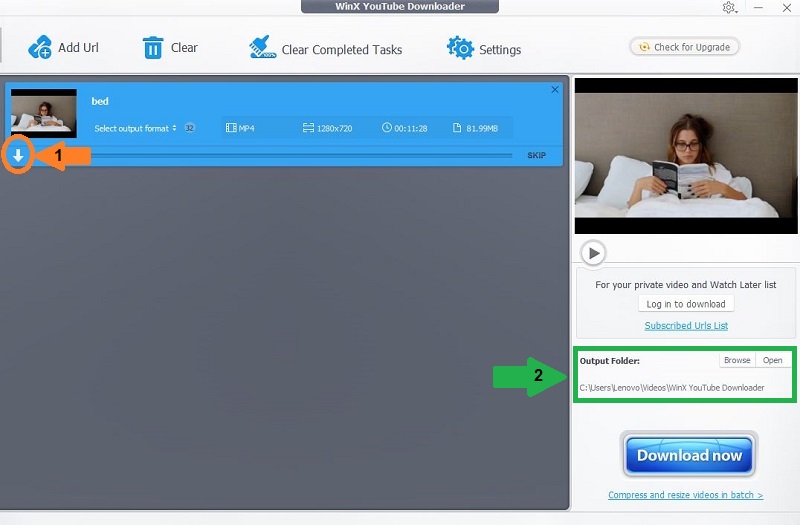
Task: Follow Compress and resize videos in batch link
Action: pyautogui.click(x=685, y=495)
